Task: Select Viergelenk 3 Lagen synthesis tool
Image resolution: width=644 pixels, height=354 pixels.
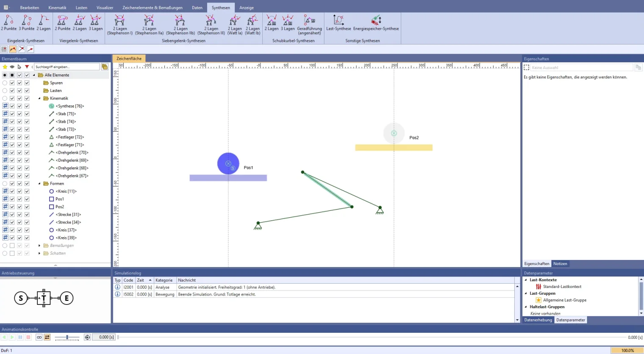Action: 96,23
